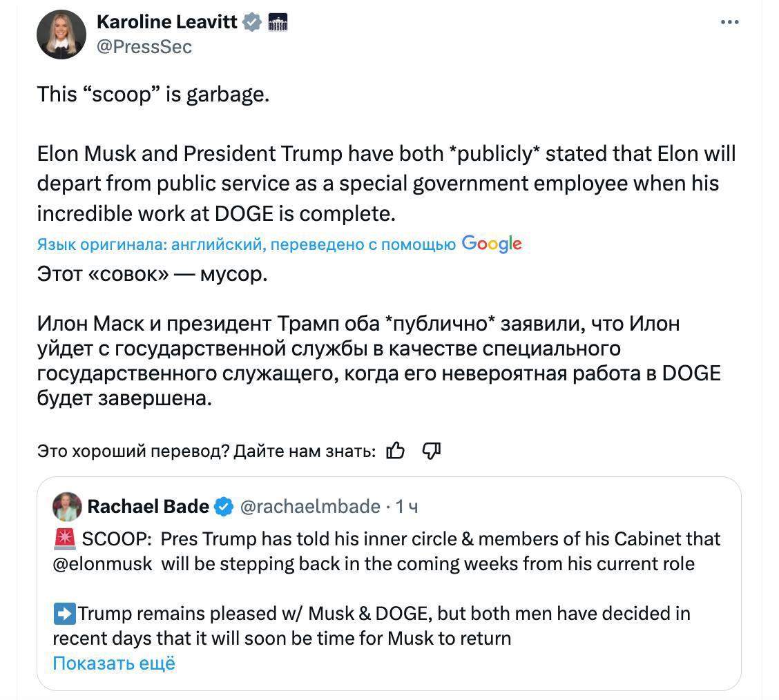This screenshot has width=779, height=700.
Task: Open Rachael Bade's small avatar
Action: pos(67,507)
